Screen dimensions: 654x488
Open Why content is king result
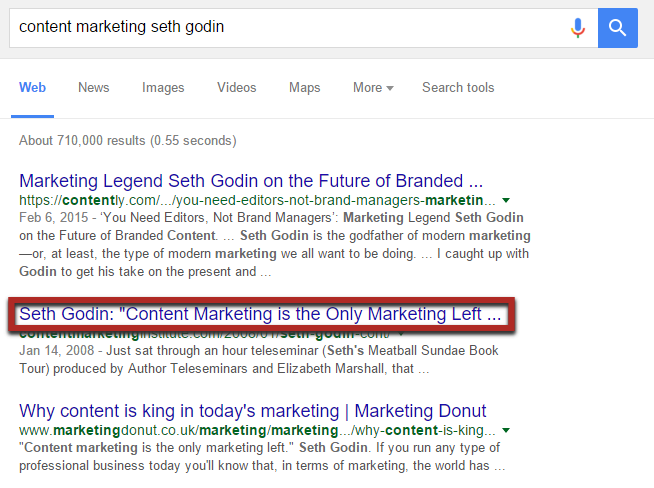[253, 411]
